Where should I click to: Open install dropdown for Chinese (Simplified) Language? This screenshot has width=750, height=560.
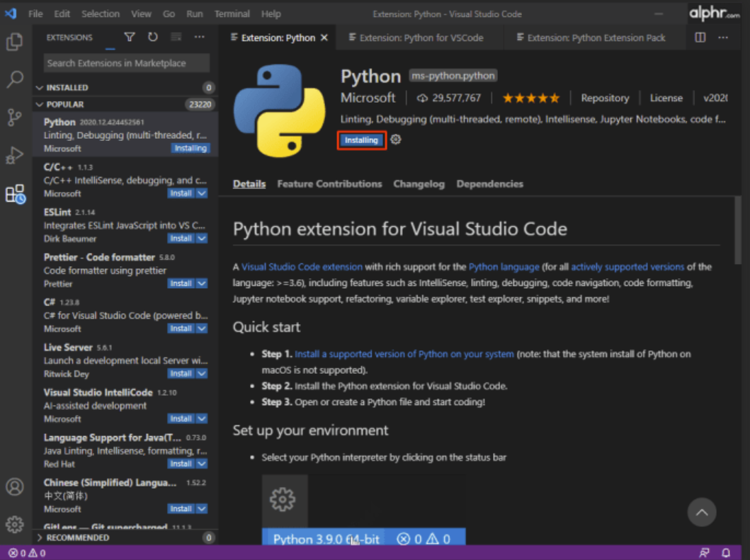pyautogui.click(x=202, y=509)
